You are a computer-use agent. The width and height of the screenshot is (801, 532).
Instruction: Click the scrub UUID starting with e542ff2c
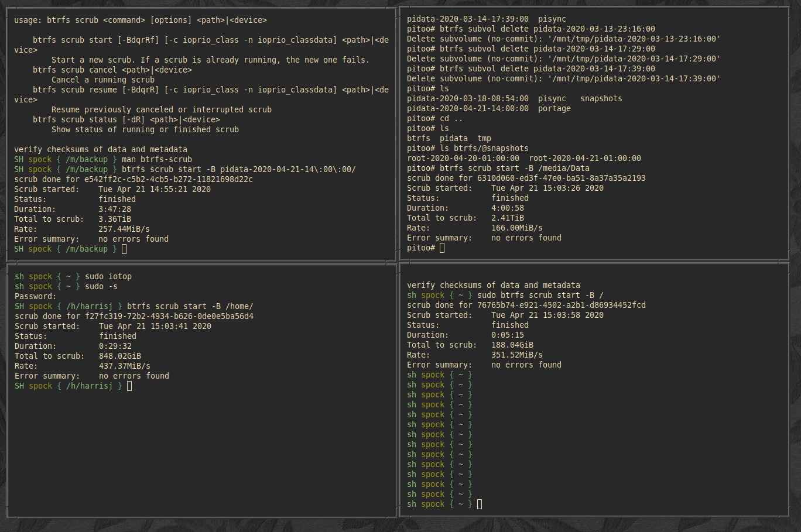click(168, 179)
